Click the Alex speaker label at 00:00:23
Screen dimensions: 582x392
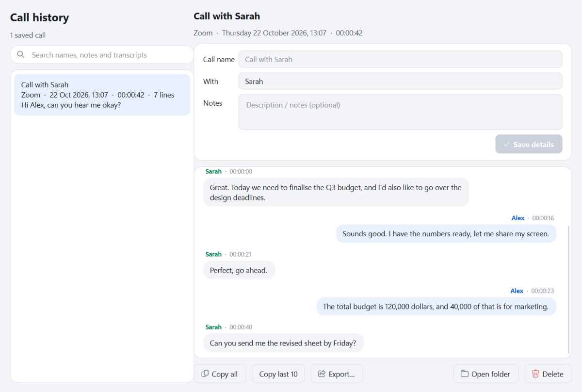click(517, 291)
